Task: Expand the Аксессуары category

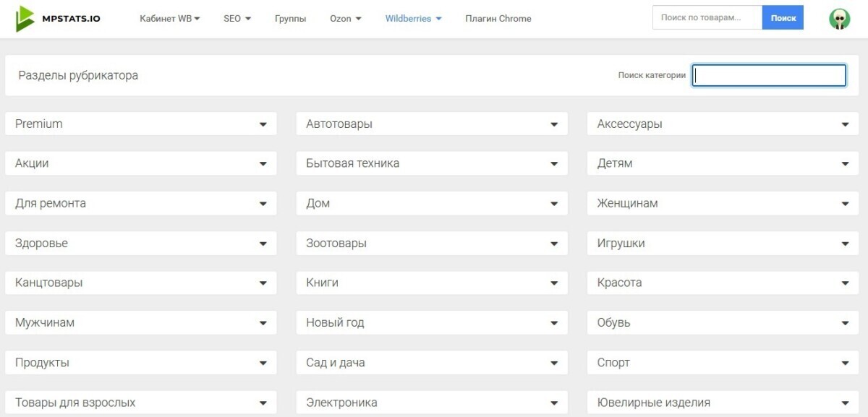Action: click(x=723, y=124)
